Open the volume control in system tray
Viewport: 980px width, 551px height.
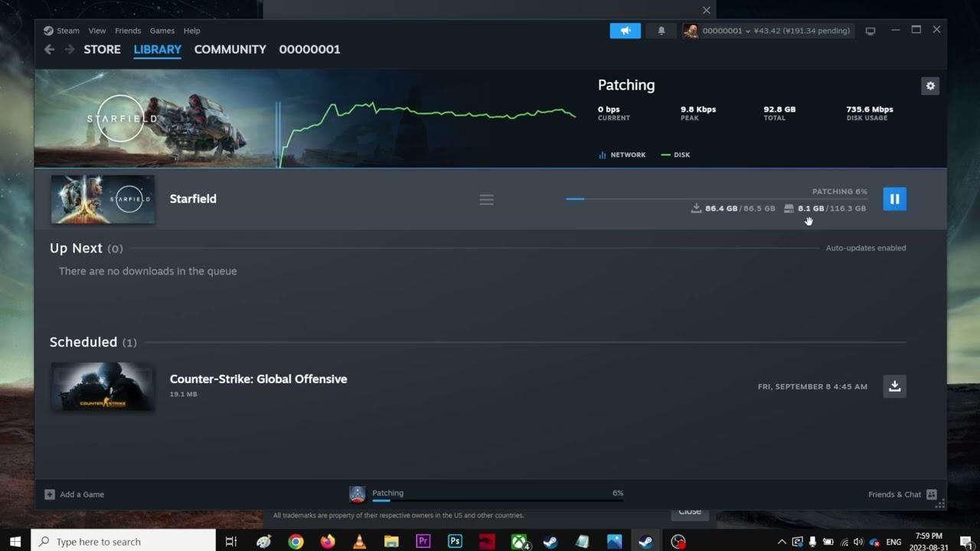[x=858, y=542]
